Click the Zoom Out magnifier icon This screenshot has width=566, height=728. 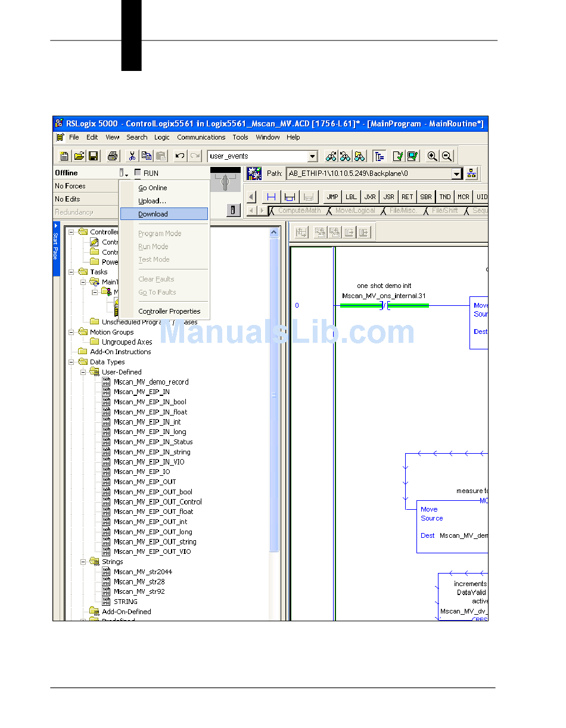click(447, 156)
